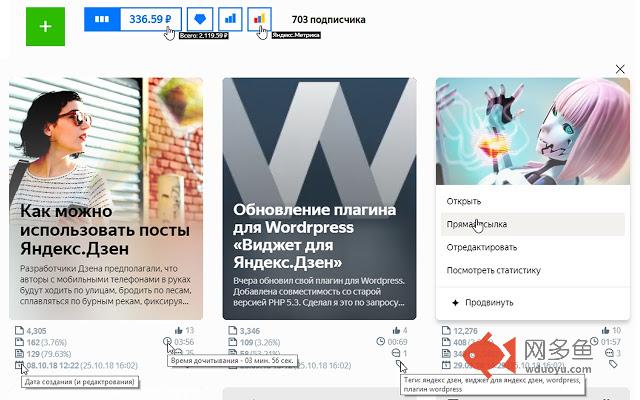Click the 4,305 views value
Viewport: 640px width, 400px height.
(36, 331)
